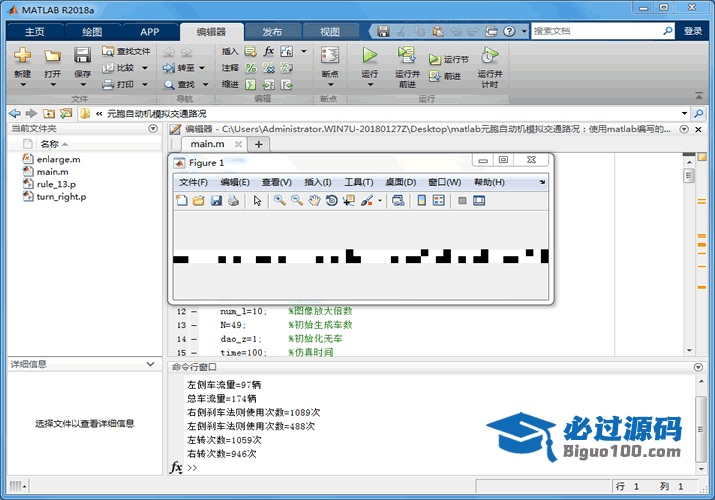Screen dimensions: 715x500
Task: Click Insert Legend icon in Figure 1
Action: tap(439, 201)
